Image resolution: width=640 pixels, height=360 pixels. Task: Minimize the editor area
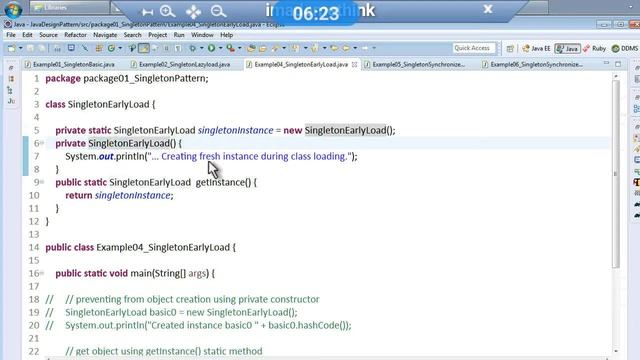(606, 64)
